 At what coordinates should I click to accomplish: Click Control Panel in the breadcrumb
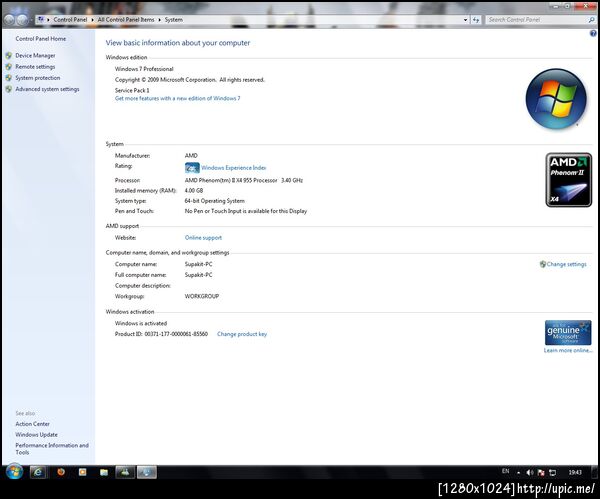pos(70,20)
